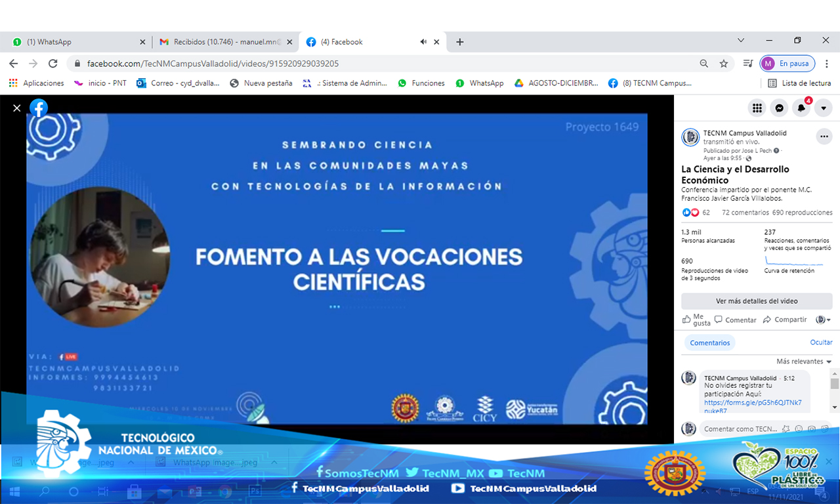The width and height of the screenshot is (840, 504).
Task: Click the comments scrollbar up arrow
Action: point(835,375)
